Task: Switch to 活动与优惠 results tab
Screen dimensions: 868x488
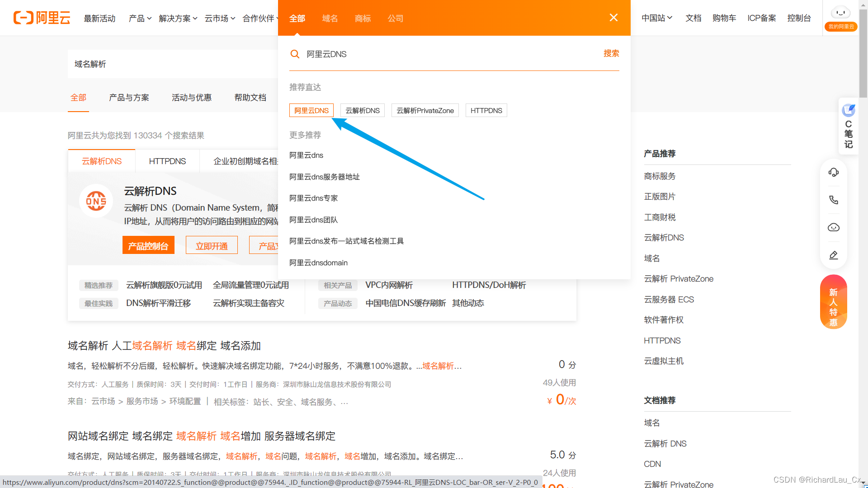Action: [x=192, y=98]
